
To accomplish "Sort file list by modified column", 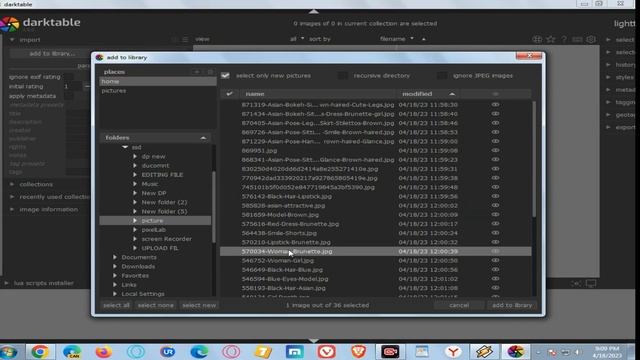I will click(x=429, y=94).
